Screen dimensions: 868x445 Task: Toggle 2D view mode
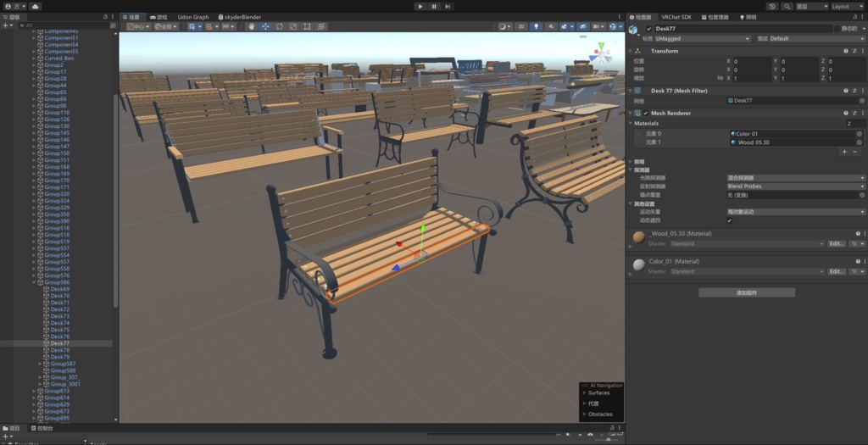coord(521,26)
